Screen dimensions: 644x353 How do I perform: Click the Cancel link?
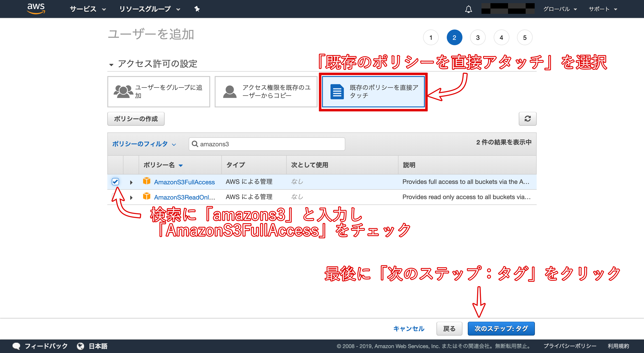(409, 328)
